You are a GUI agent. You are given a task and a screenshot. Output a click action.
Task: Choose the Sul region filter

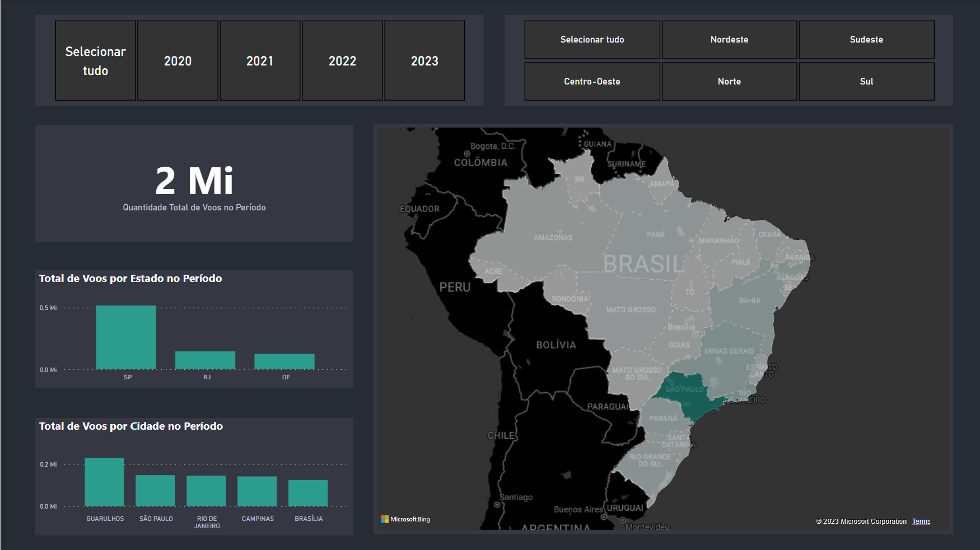tap(866, 82)
